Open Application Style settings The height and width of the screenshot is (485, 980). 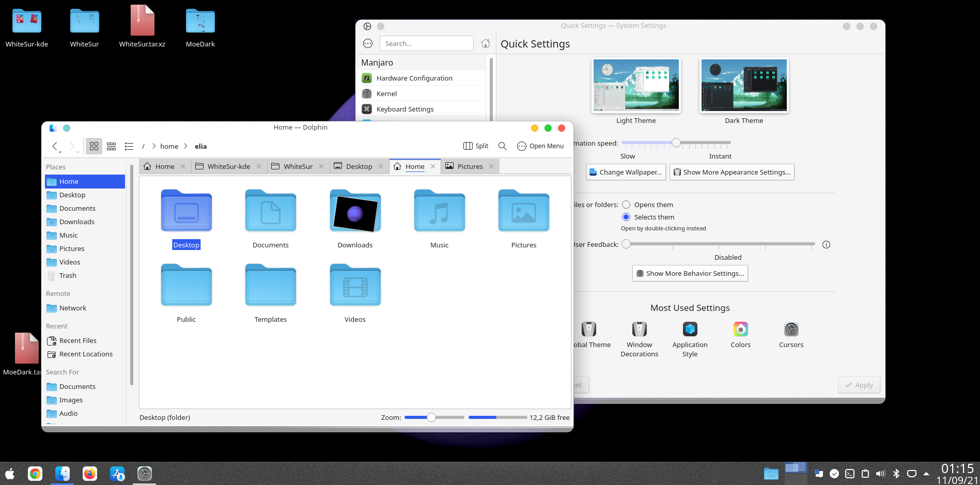pos(690,339)
